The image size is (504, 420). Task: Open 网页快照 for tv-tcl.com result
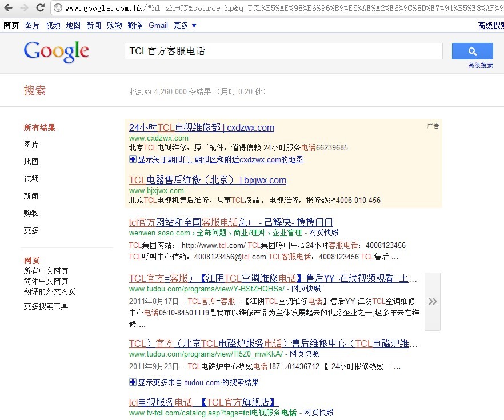[x=318, y=413]
